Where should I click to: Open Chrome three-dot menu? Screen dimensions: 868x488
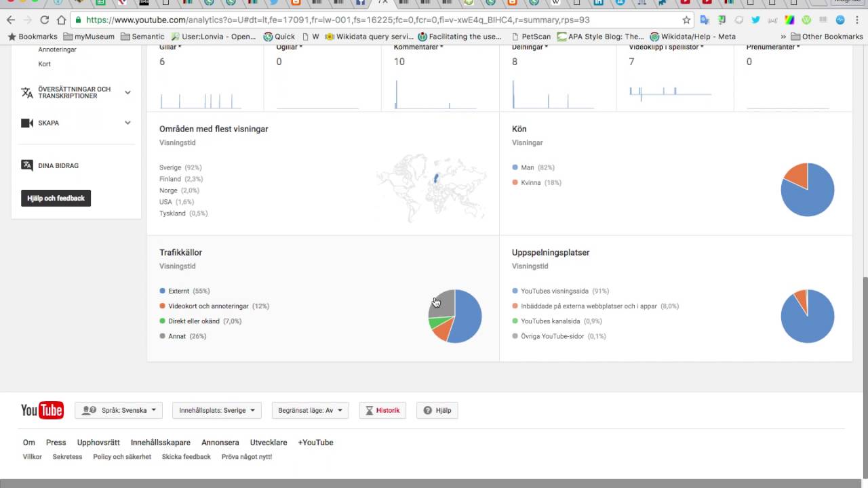(x=858, y=20)
